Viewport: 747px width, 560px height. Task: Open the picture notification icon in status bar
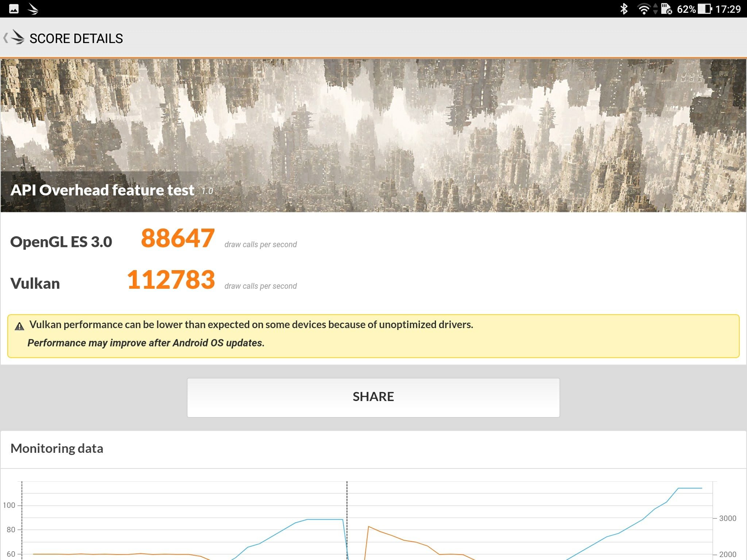tap(14, 9)
